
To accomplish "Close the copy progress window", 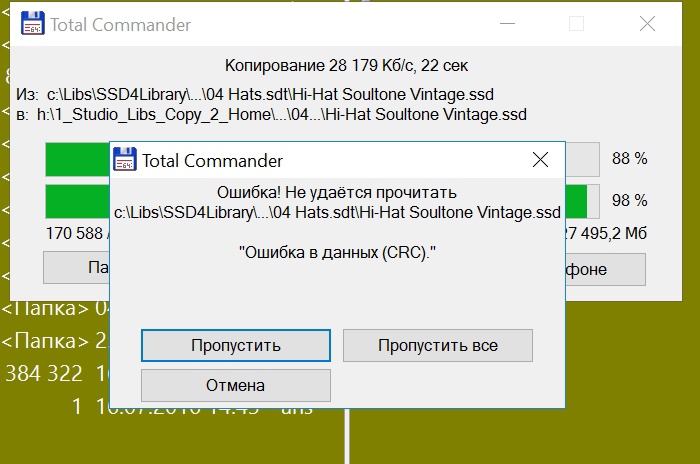I will coord(647,24).
